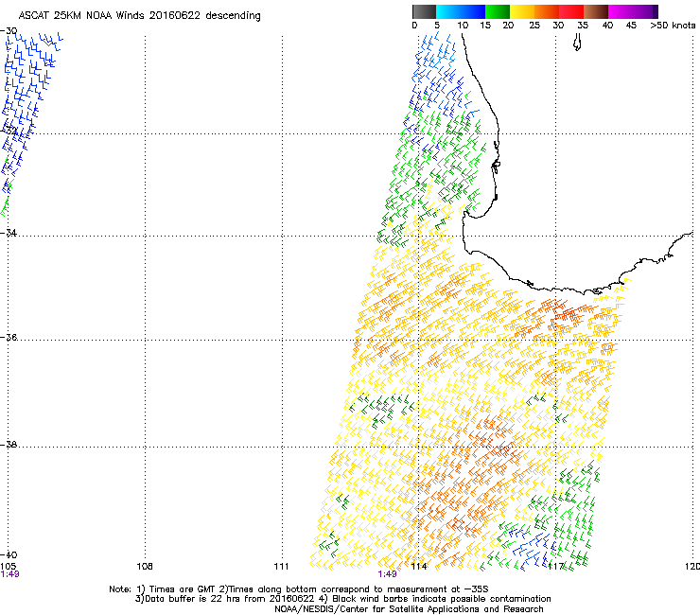Click the '108' longitude axis label
Screen dimensions: 700x615
coord(145,567)
